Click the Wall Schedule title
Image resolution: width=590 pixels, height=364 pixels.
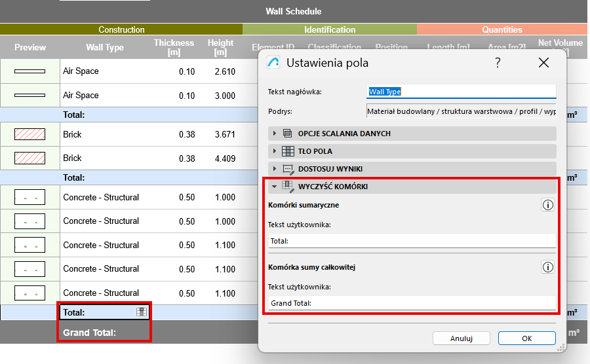294,11
